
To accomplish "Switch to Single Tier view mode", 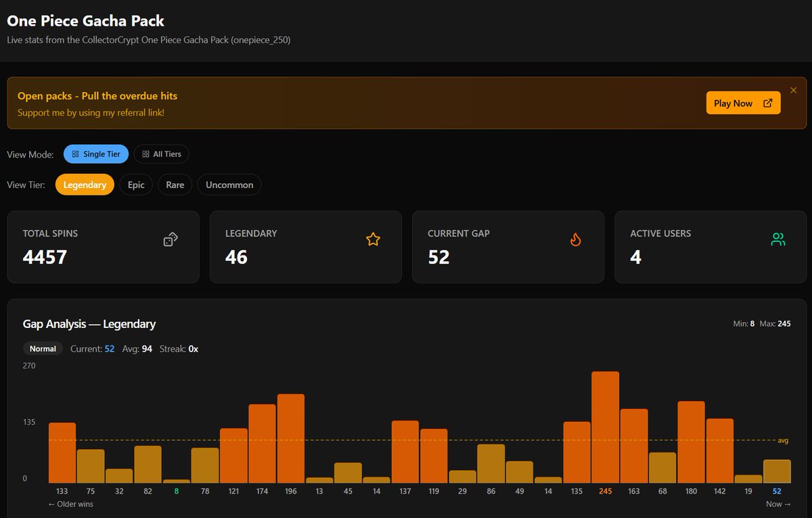I will click(96, 154).
